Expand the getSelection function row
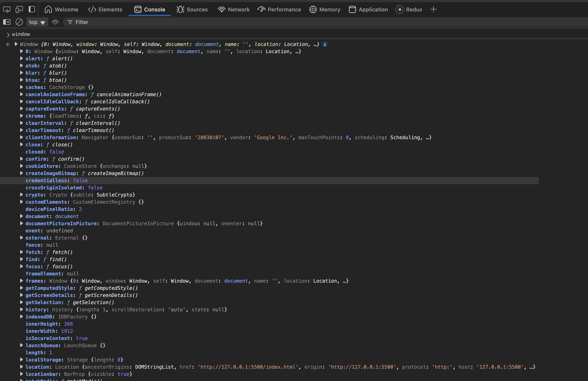588x381 pixels. point(21,302)
